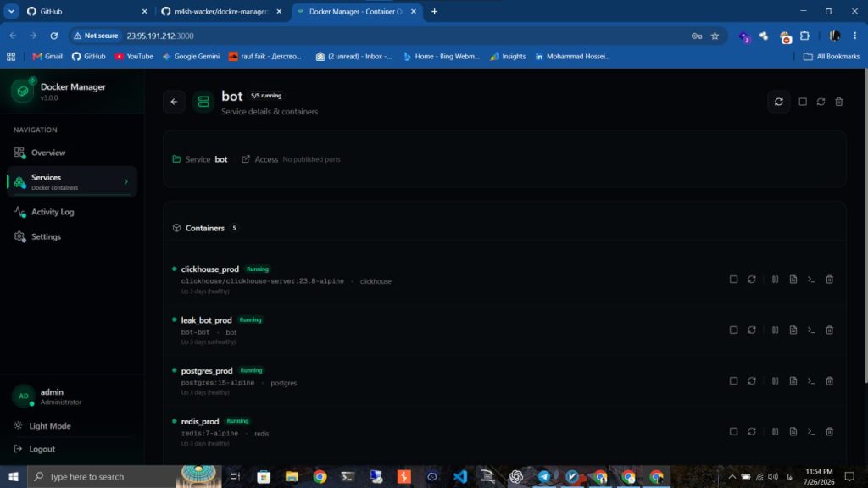Open terminal for postgres_prod
The height and width of the screenshot is (488, 868).
[x=811, y=381]
